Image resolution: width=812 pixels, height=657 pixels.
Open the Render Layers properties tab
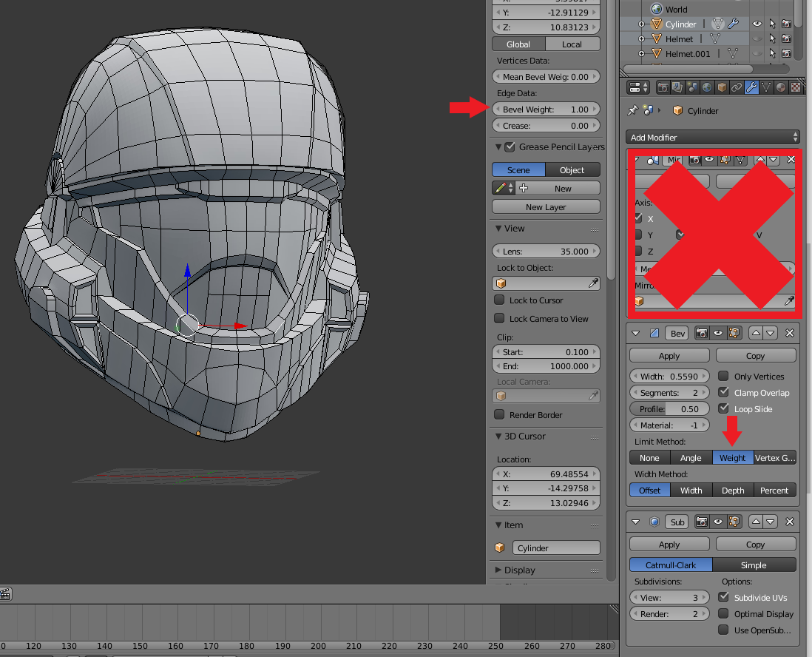[677, 87]
